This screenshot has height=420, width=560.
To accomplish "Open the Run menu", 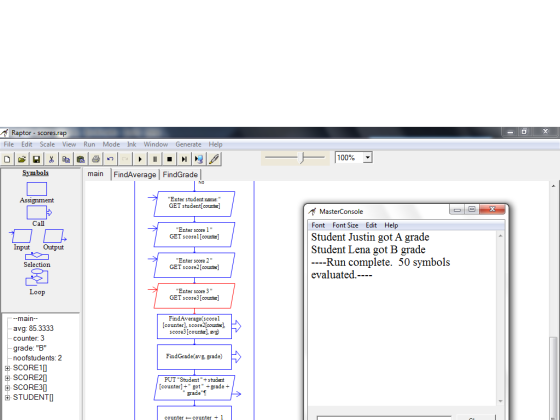I will (x=89, y=144).
